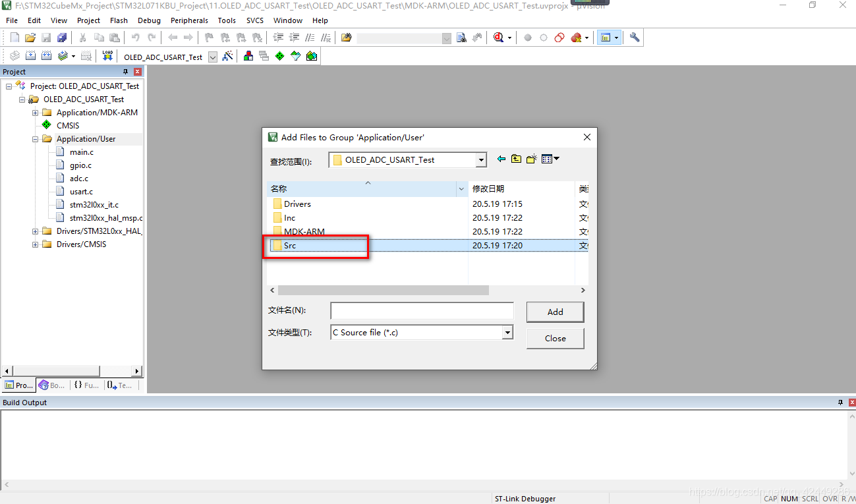Click the Translate current file icon

pyautogui.click(x=14, y=57)
